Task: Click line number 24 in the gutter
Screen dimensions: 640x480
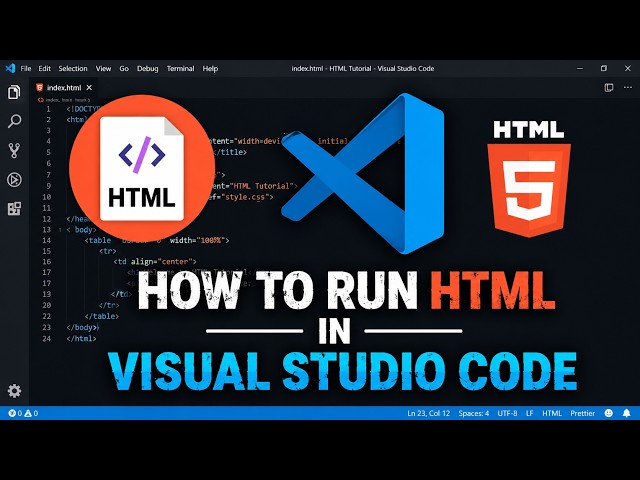Action: point(47,338)
